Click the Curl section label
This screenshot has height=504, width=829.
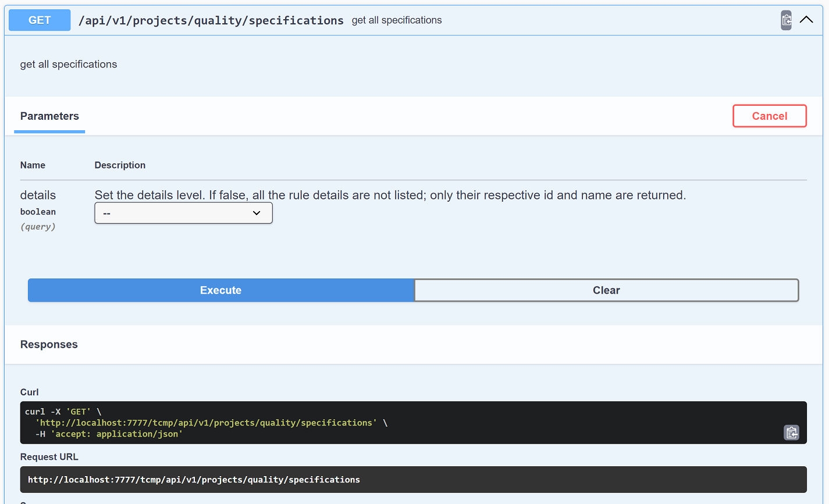tap(29, 392)
